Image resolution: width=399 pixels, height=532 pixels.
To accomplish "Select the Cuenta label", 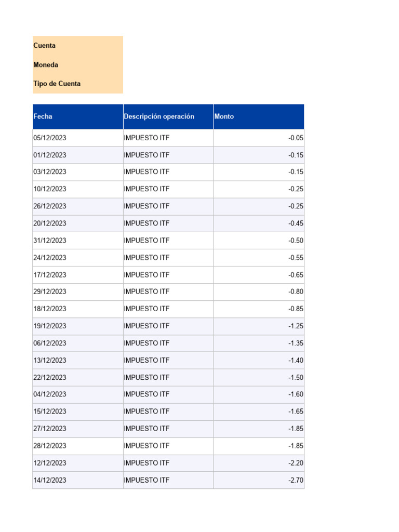I will coord(45,46).
